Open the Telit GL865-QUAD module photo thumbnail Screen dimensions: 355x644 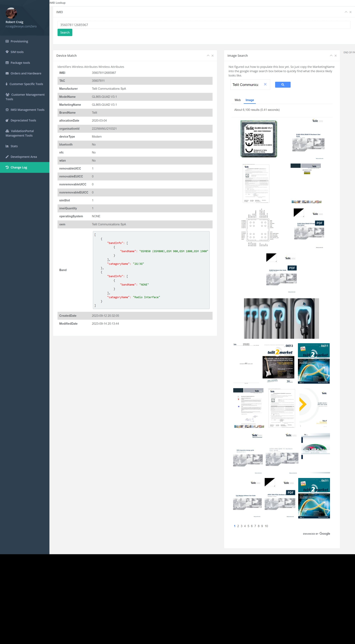pyautogui.click(x=258, y=139)
